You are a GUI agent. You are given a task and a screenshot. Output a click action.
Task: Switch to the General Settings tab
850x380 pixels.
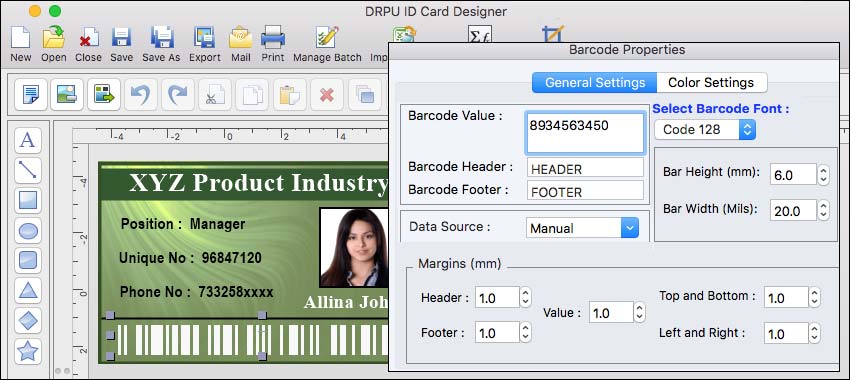[x=595, y=82]
